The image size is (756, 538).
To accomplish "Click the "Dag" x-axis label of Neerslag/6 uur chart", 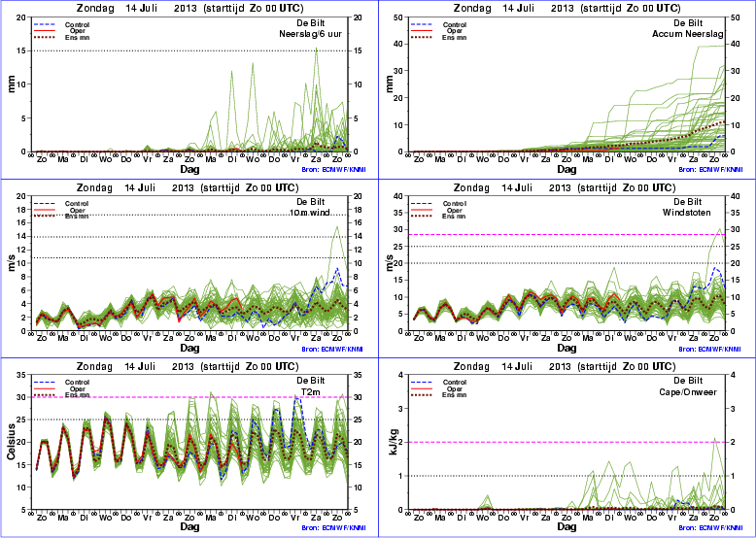I will [x=189, y=170].
